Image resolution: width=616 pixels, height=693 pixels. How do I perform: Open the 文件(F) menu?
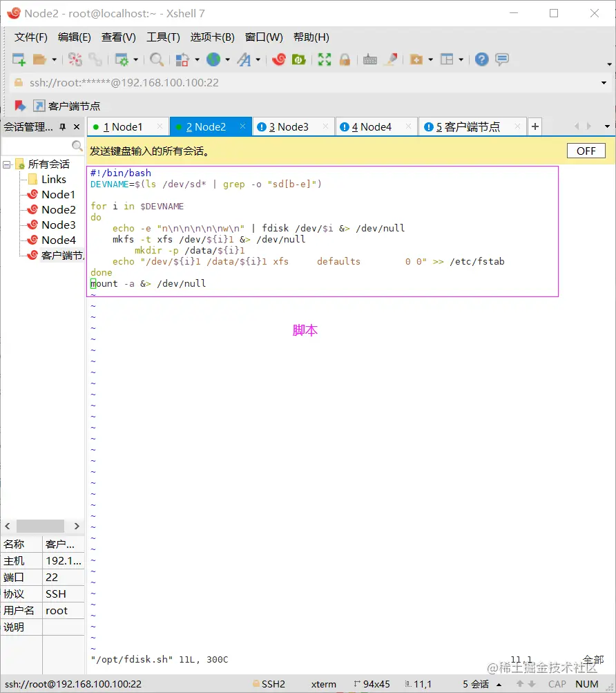31,37
